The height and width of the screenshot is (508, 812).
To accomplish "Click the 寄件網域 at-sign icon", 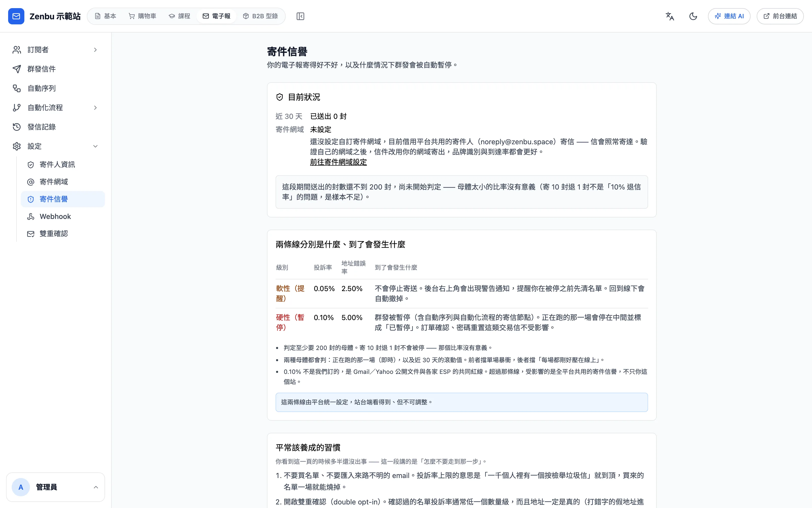I will [31, 182].
